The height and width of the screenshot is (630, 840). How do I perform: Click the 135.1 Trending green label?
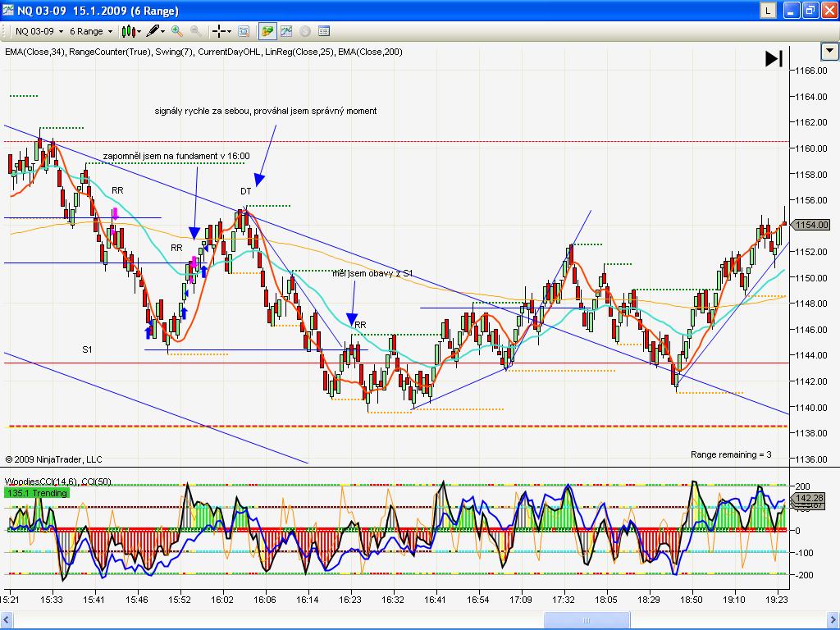tap(37, 493)
